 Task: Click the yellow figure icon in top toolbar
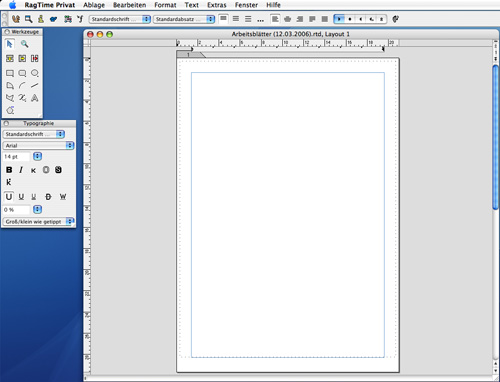41,19
